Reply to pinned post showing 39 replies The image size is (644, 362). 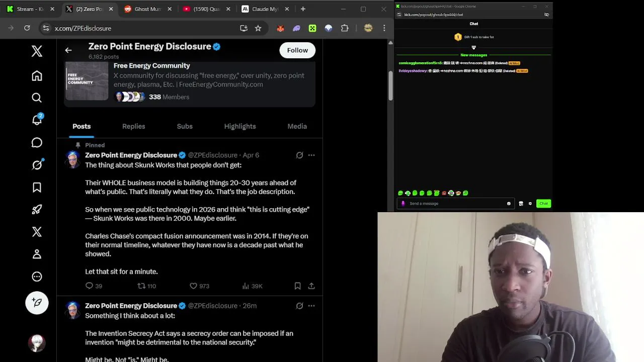[94, 286]
